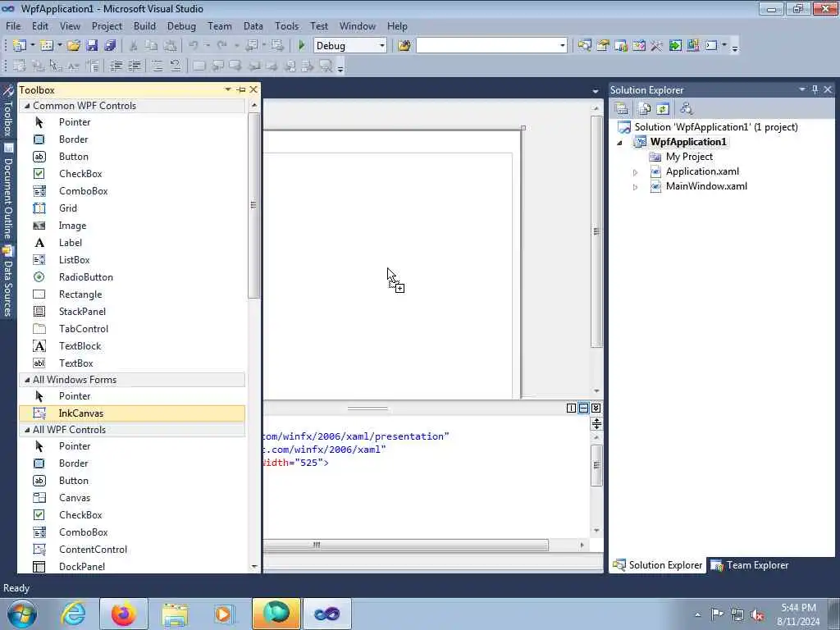Switch to Team Explorer tab

pyautogui.click(x=750, y=565)
